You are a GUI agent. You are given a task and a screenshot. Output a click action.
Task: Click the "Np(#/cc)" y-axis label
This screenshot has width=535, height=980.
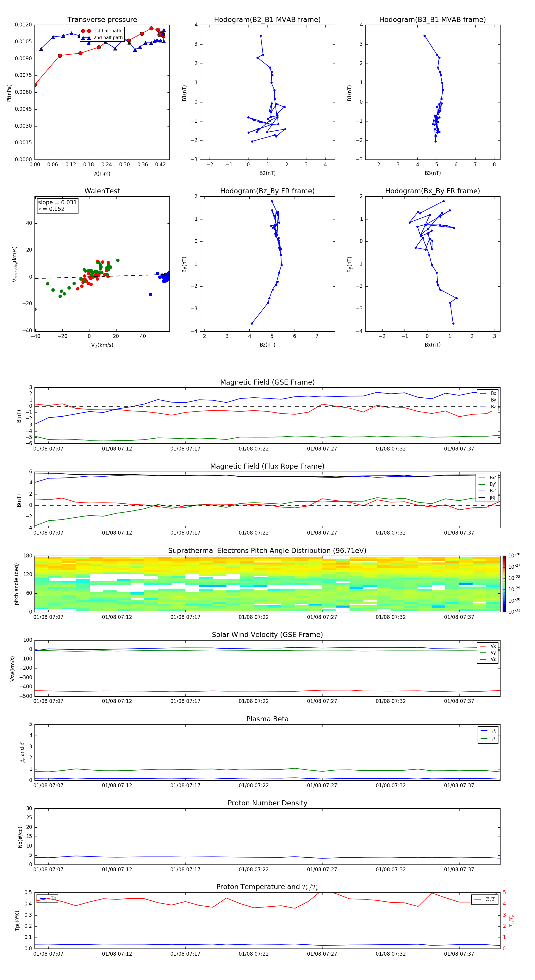(x=20, y=837)
